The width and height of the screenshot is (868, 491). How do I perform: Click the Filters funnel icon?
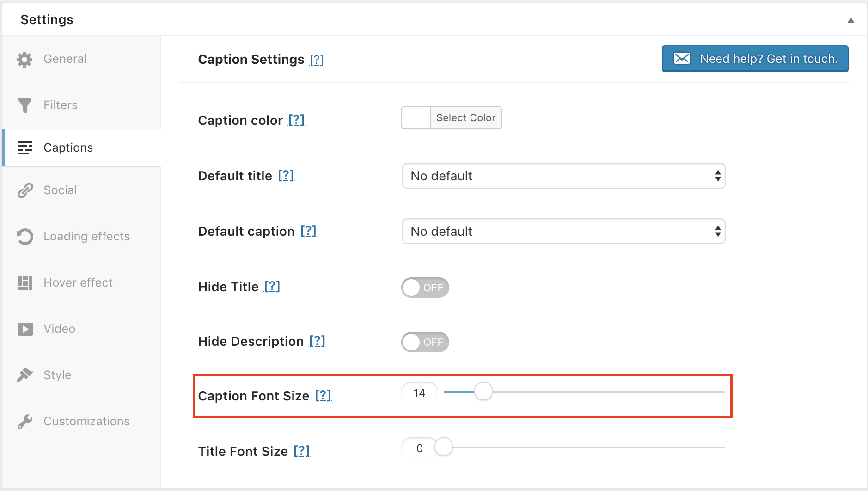pyautogui.click(x=24, y=105)
